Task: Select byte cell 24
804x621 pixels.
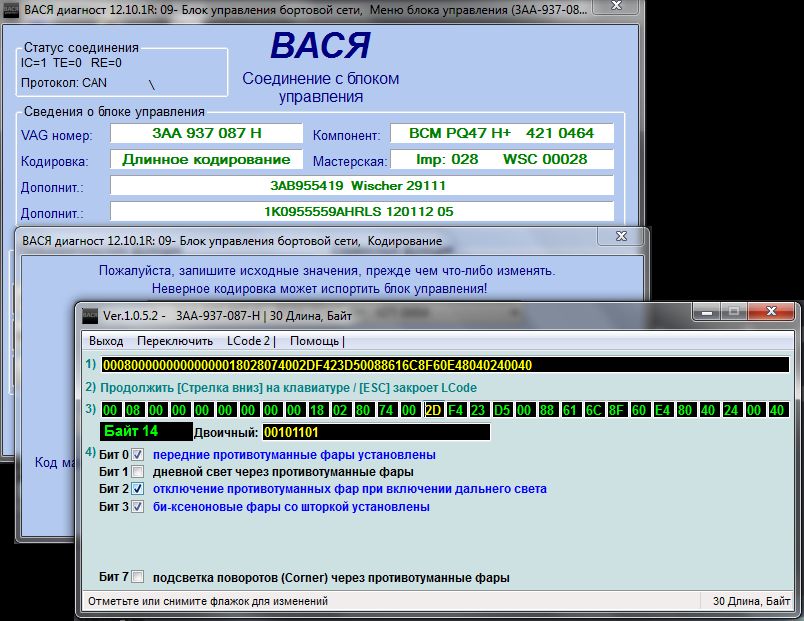Action: click(x=731, y=410)
